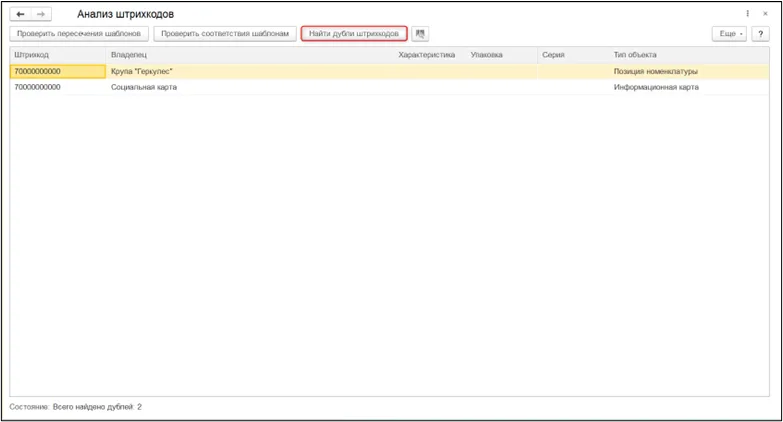Open the vertical three-dot window menu
Viewport: 783px width, 422px height.
pyautogui.click(x=748, y=13)
